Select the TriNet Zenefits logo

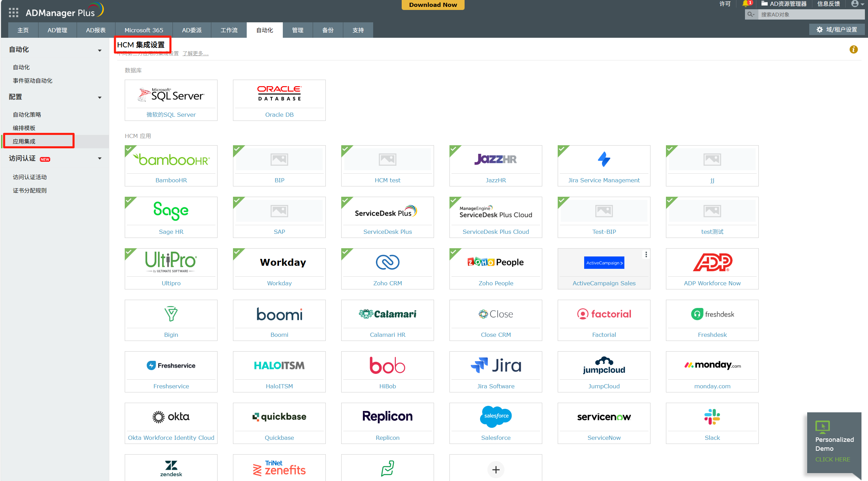click(279, 468)
